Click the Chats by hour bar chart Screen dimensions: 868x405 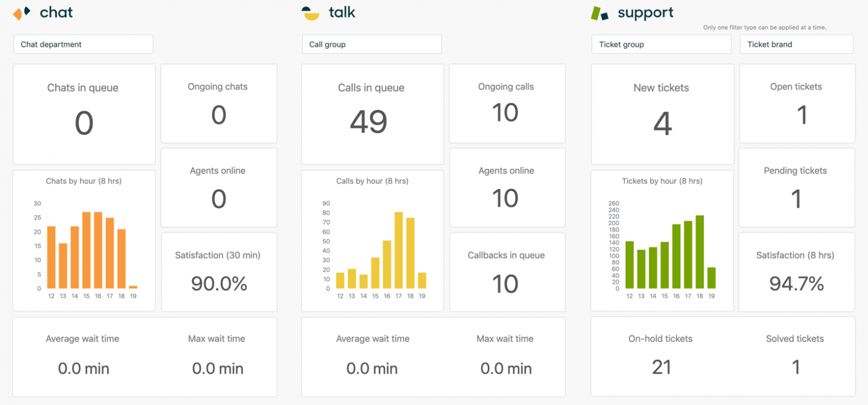coord(84,240)
